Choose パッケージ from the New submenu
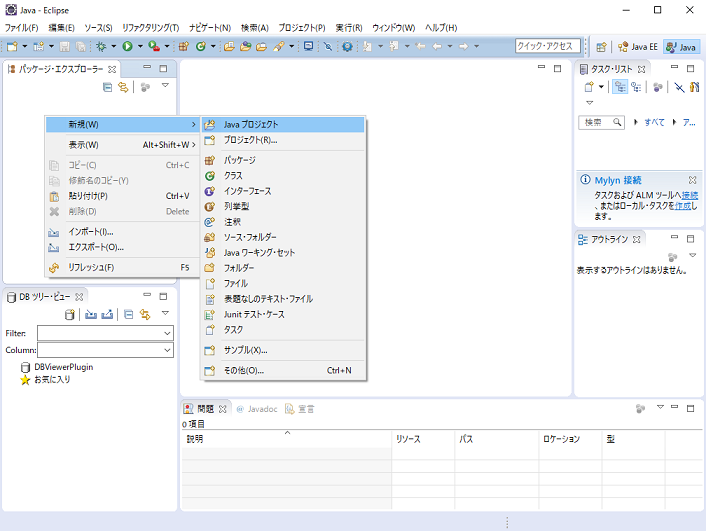This screenshot has width=706, height=531. tap(283, 160)
